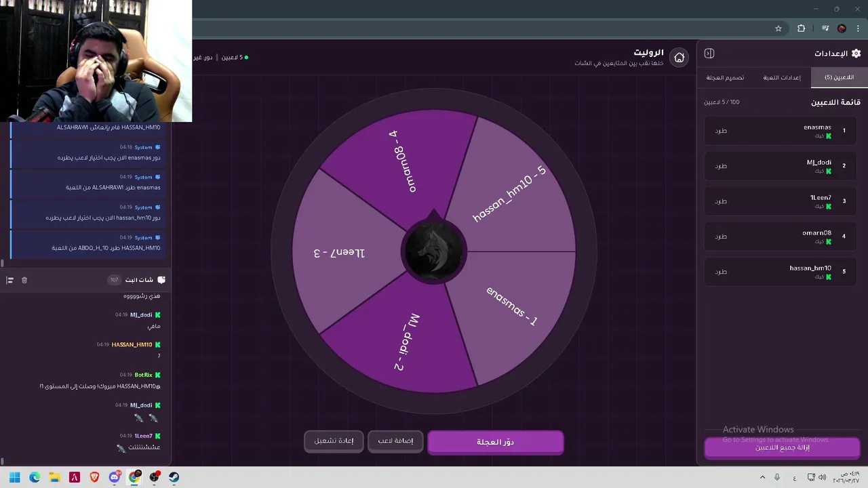Screen dimensions: 868x488
Task: Open the إعدادات اللعبة tab
Action: 782,77
